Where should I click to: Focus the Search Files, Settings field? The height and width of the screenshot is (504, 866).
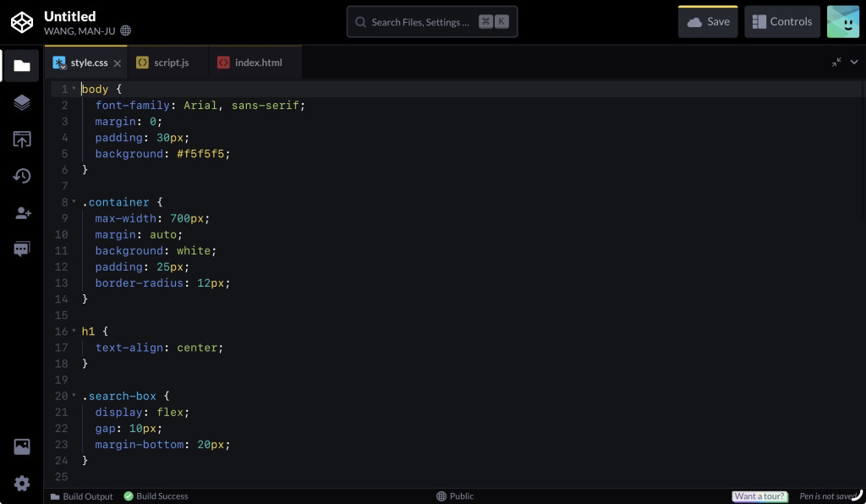[432, 22]
